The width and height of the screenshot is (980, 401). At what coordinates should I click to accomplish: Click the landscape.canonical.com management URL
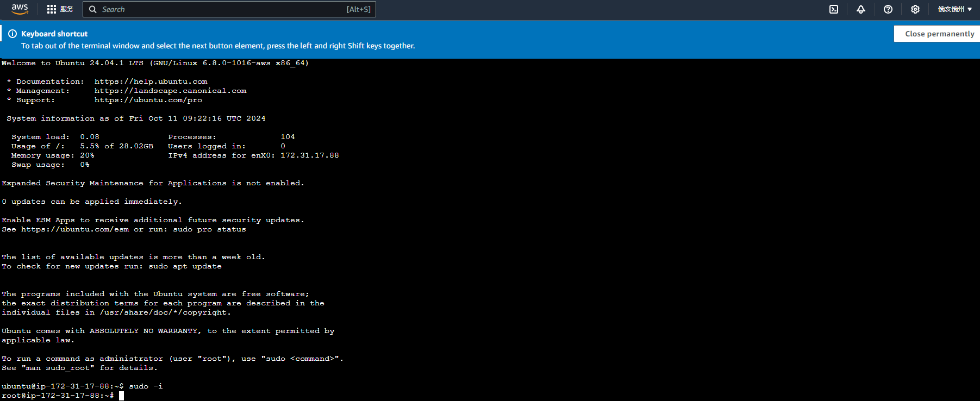pyautogui.click(x=170, y=91)
